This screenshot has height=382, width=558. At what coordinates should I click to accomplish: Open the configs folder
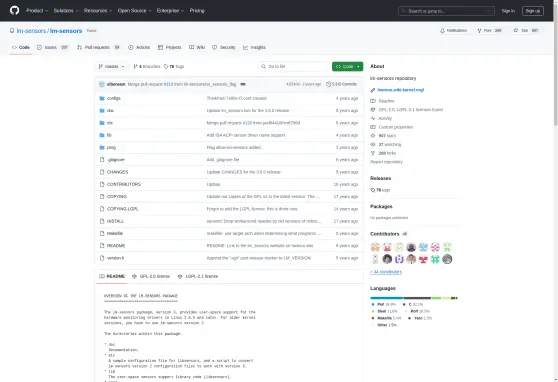coord(114,98)
